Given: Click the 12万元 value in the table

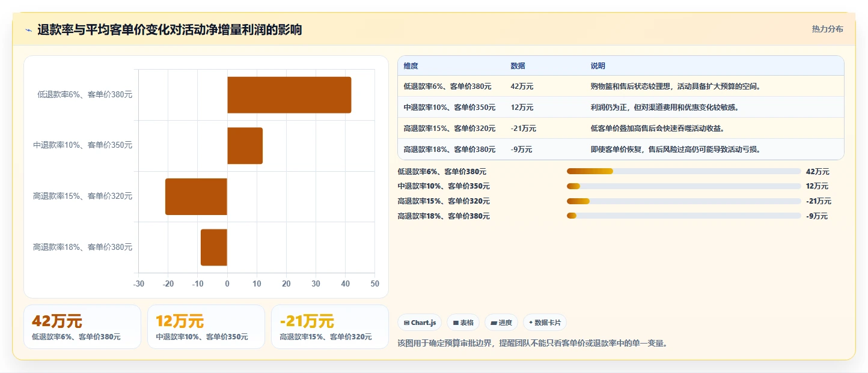Looking at the screenshot, I should [522, 108].
